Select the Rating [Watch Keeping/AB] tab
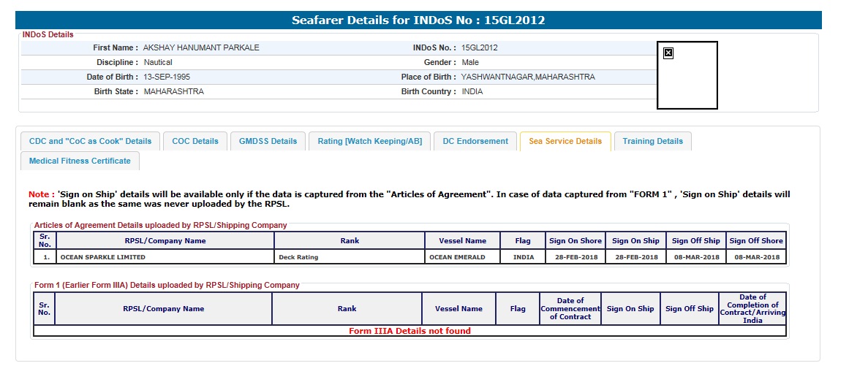The image size is (868, 374). [x=369, y=142]
